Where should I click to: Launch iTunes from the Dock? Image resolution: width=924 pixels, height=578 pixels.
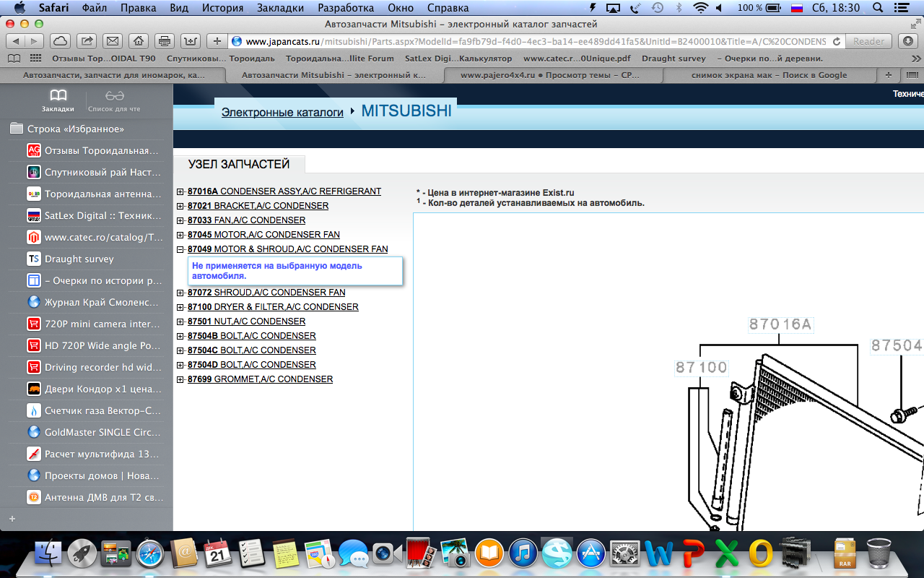coord(523,554)
